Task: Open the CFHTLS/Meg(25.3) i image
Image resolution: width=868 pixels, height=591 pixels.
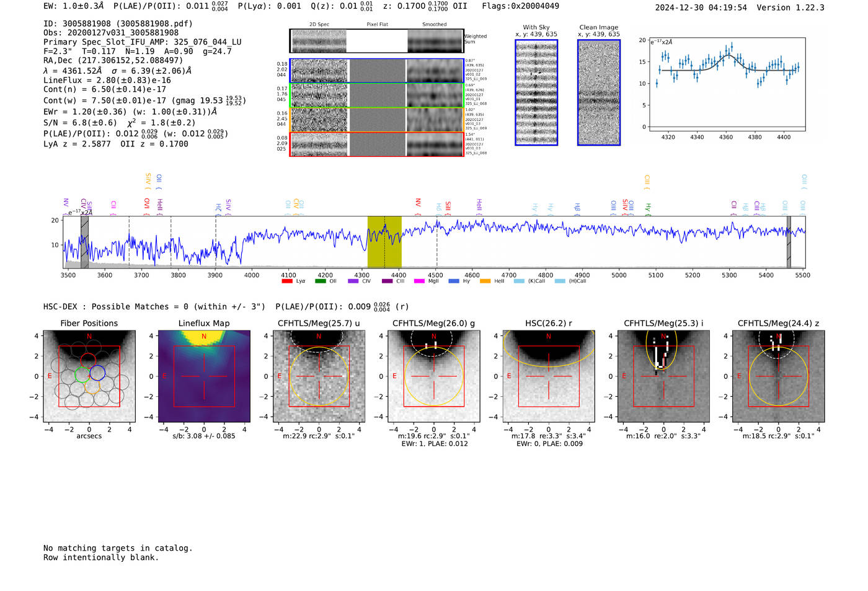Action: tap(663, 376)
